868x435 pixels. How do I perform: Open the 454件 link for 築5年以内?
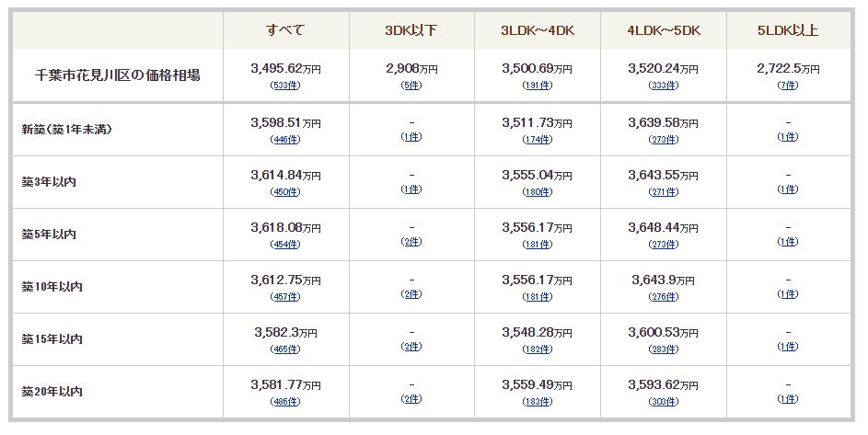coord(285,244)
